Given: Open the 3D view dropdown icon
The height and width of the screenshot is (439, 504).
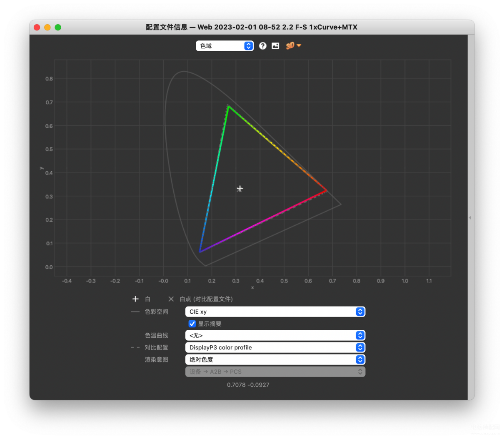Looking at the screenshot, I should coord(293,45).
